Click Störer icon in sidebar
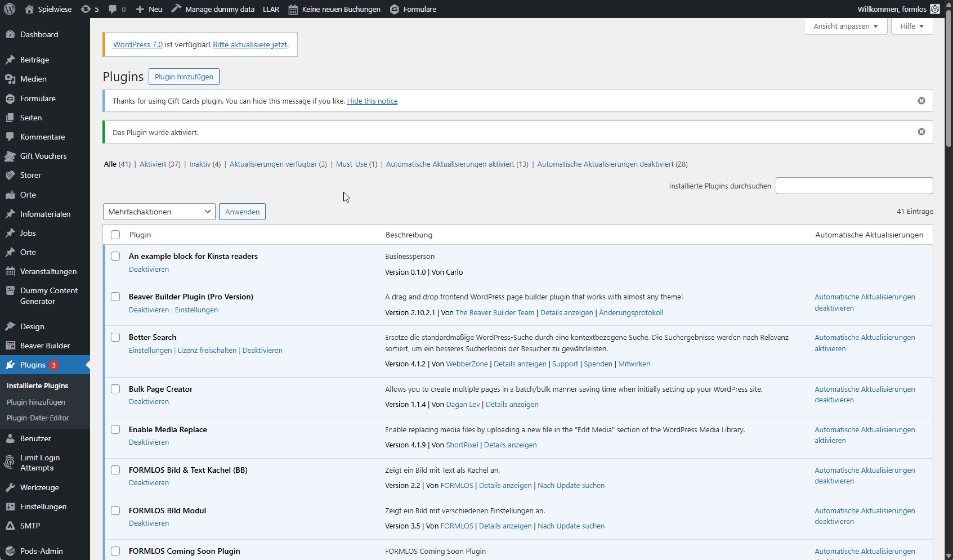This screenshot has height=560, width=953. (x=10, y=175)
